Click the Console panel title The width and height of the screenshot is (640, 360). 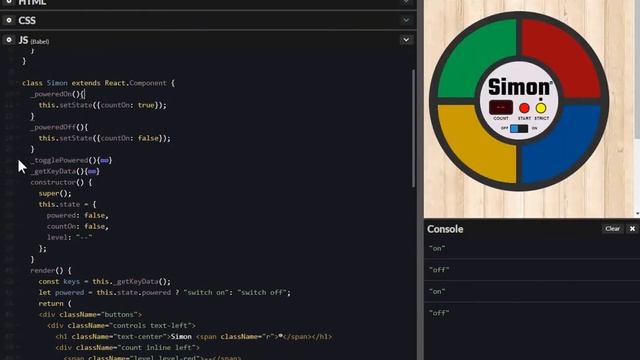click(x=445, y=229)
